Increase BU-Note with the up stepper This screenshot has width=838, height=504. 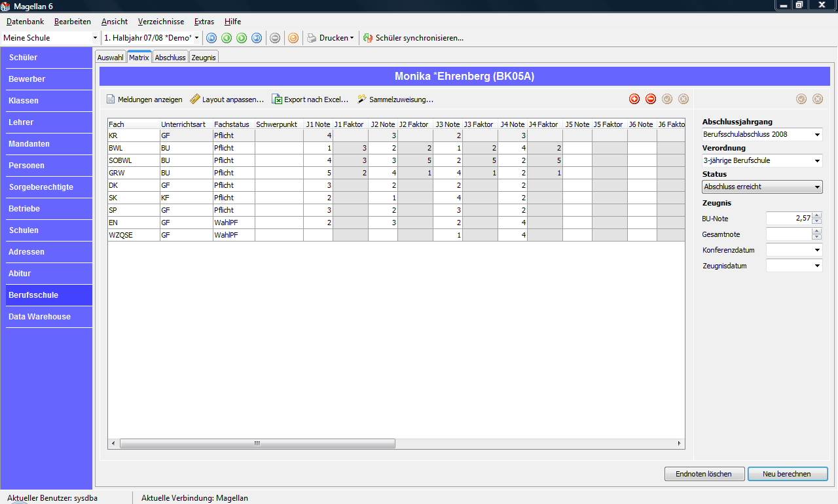tap(816, 215)
